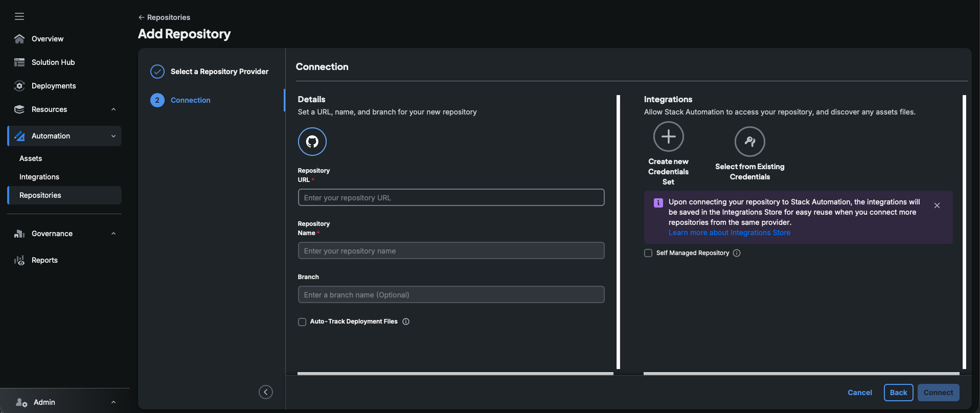Image resolution: width=980 pixels, height=413 pixels.
Task: Click the Integrations panel horizontal scrollbar
Action: pyautogui.click(x=801, y=374)
